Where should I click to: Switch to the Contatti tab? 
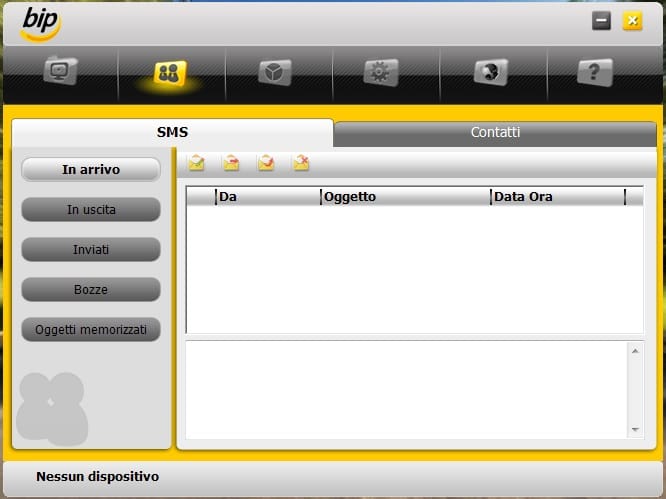(495, 133)
